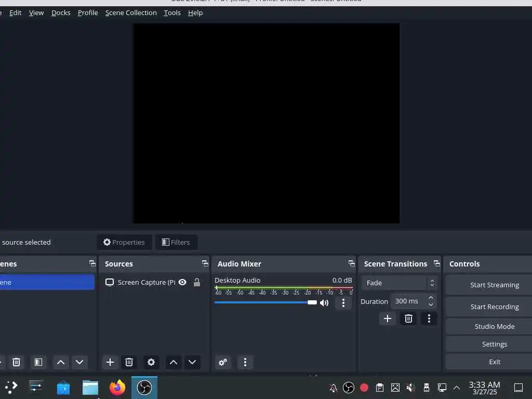
Task: Remove selected source with trash icon
Action: [x=129, y=362]
